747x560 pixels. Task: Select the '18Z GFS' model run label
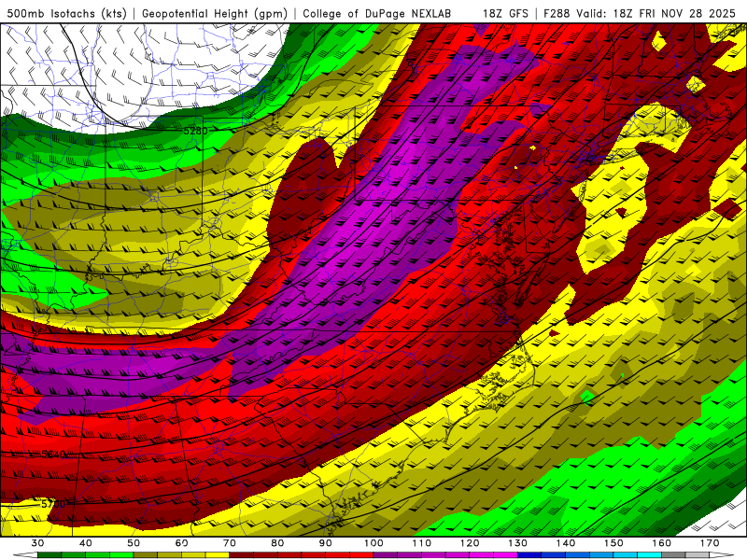coord(505,13)
